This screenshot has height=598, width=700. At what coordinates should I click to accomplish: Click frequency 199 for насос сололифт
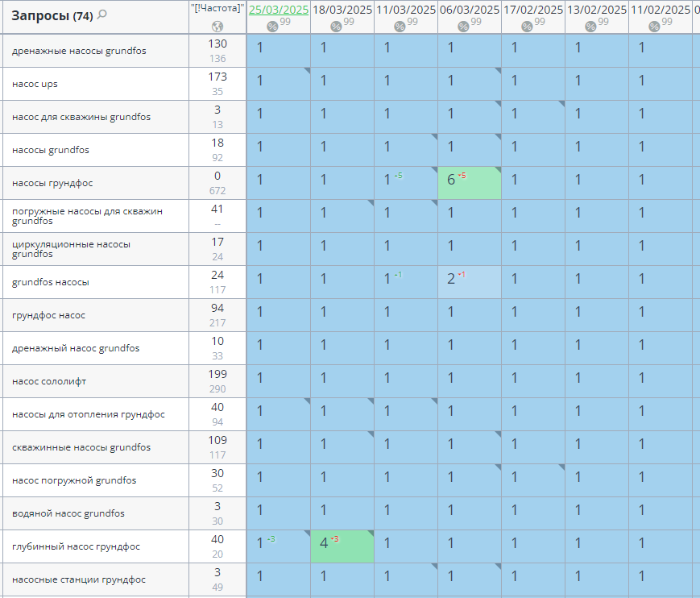pos(217,374)
